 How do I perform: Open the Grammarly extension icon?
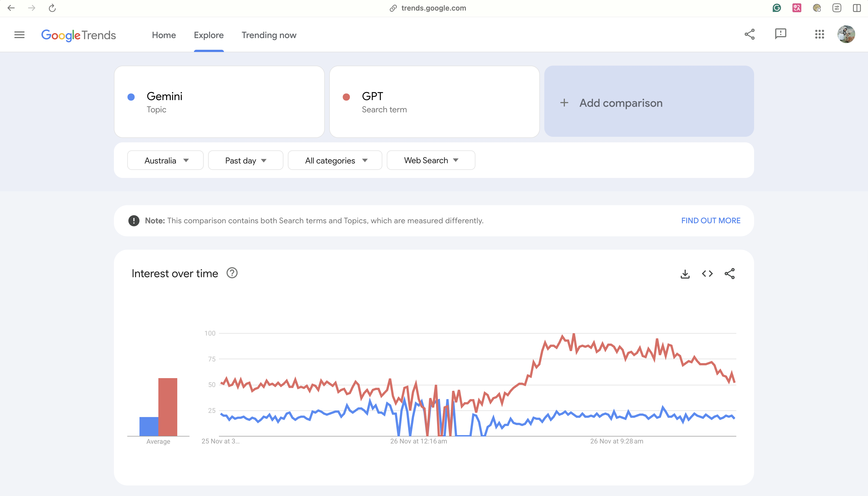pos(776,8)
